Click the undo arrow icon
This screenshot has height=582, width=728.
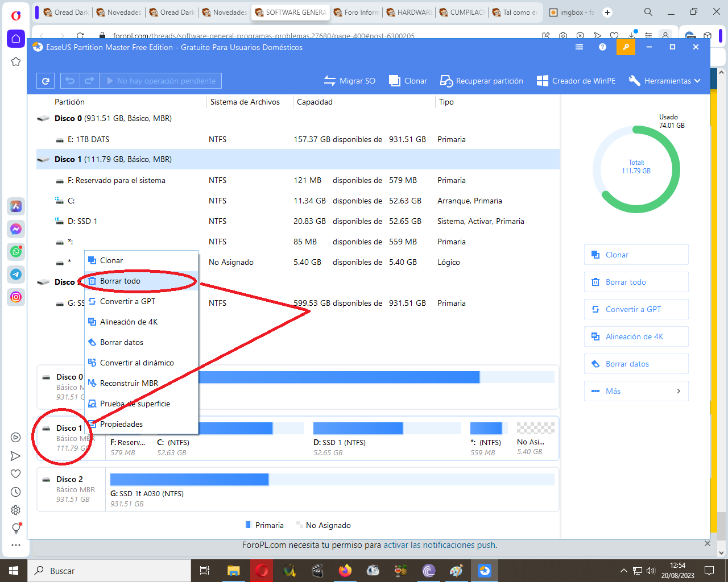pyautogui.click(x=70, y=81)
